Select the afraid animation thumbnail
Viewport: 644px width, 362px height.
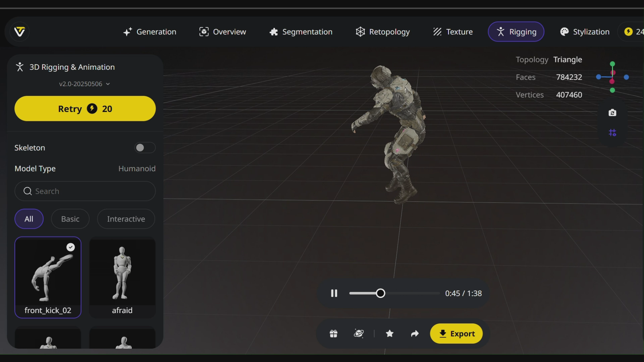[x=122, y=277]
